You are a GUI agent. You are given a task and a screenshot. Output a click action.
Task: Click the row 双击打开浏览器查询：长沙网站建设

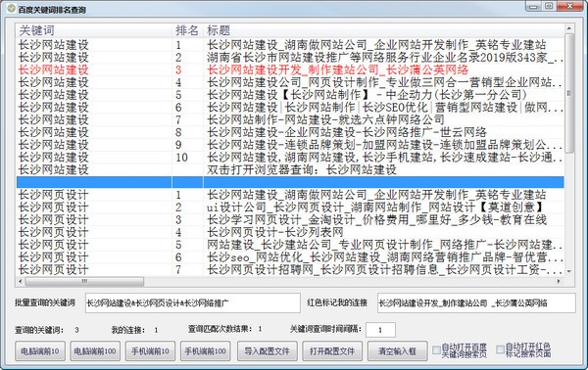tap(290, 169)
